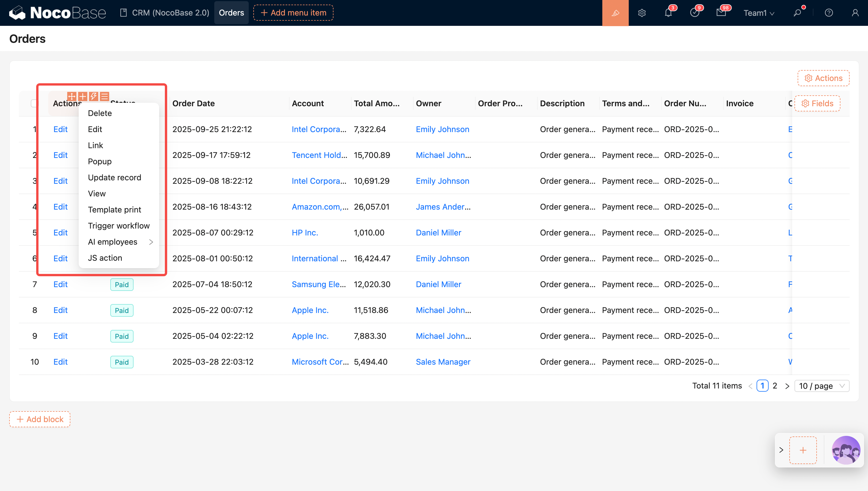The height and width of the screenshot is (491, 868).
Task: Toggle the select-all checkbox in table header
Action: pyautogui.click(x=34, y=103)
